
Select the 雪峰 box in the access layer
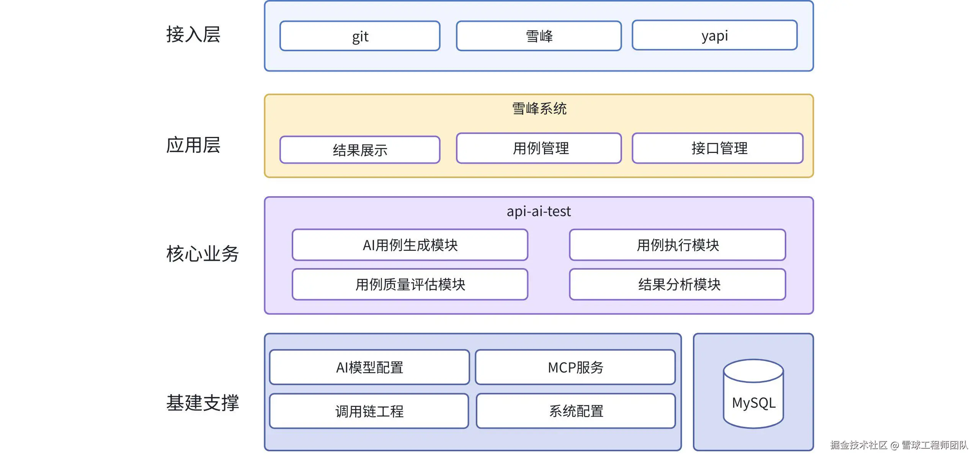tap(539, 36)
